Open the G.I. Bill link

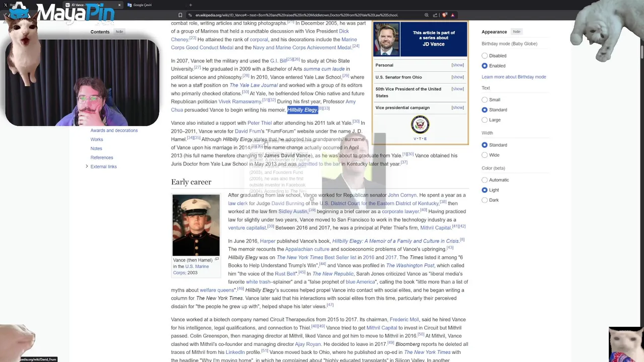click(278, 61)
